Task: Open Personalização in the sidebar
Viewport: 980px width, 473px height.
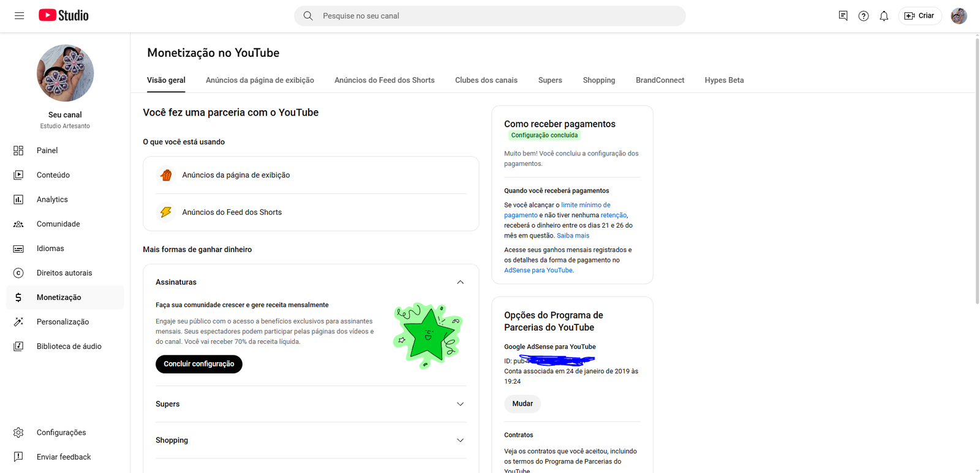Action: pyautogui.click(x=65, y=322)
